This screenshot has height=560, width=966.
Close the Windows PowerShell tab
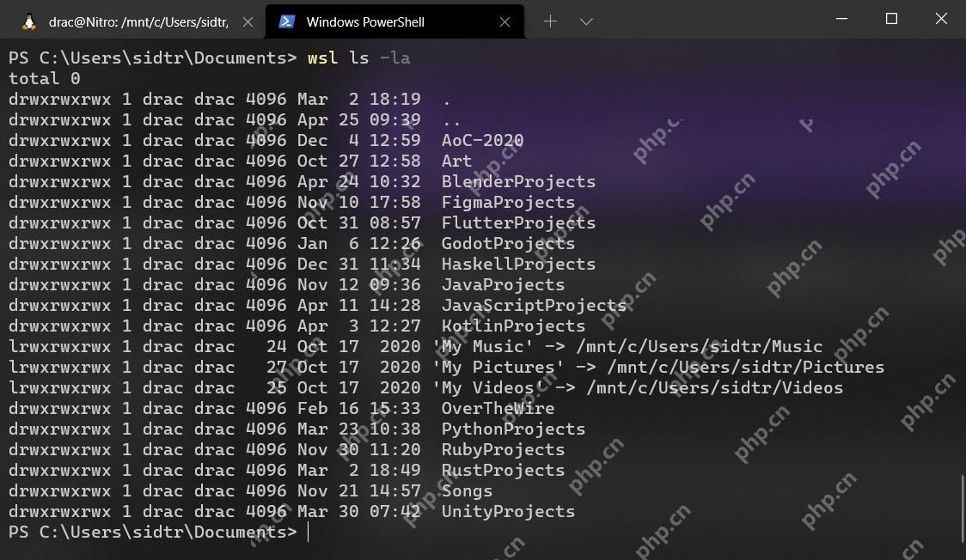click(504, 22)
